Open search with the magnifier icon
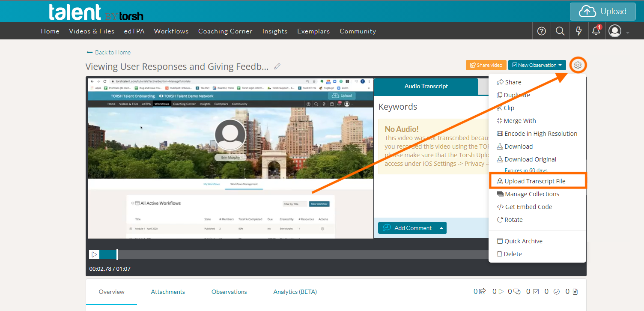The image size is (644, 311). click(x=560, y=31)
